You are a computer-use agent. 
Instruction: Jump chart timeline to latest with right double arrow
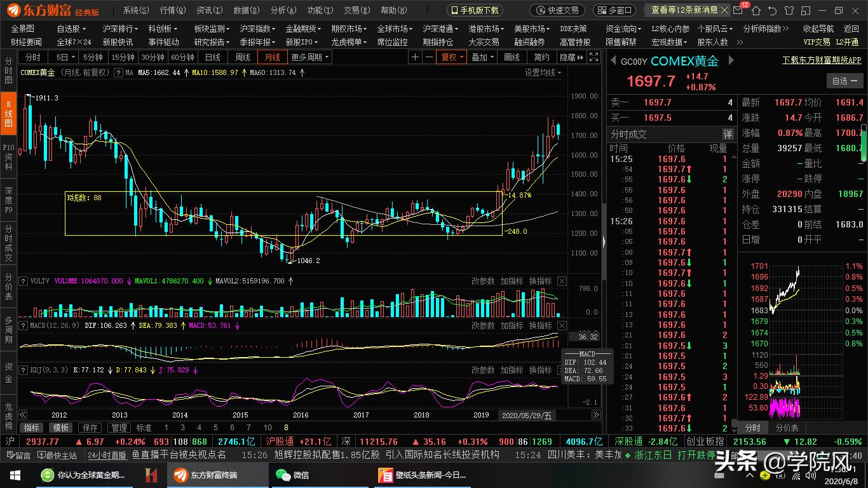coord(596,415)
